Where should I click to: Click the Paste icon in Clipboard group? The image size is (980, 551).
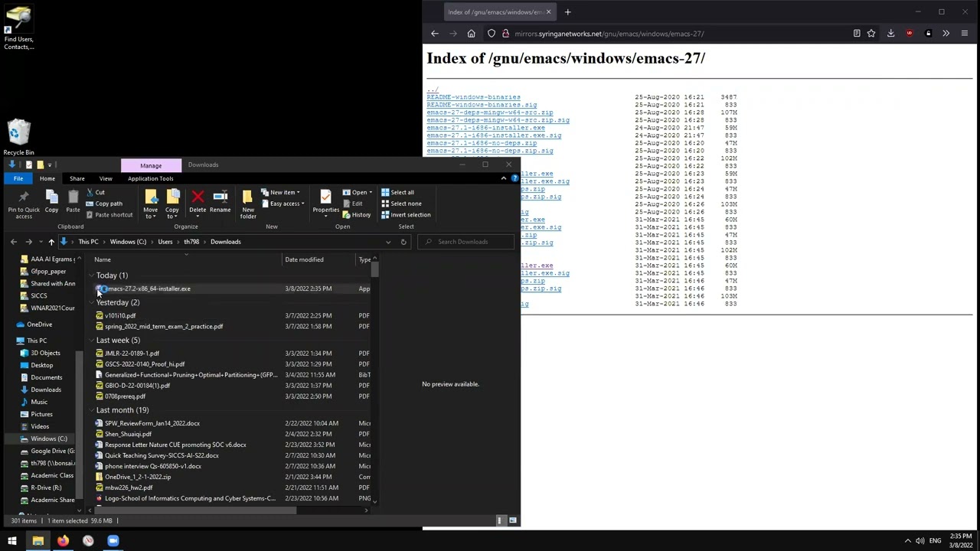pyautogui.click(x=73, y=202)
